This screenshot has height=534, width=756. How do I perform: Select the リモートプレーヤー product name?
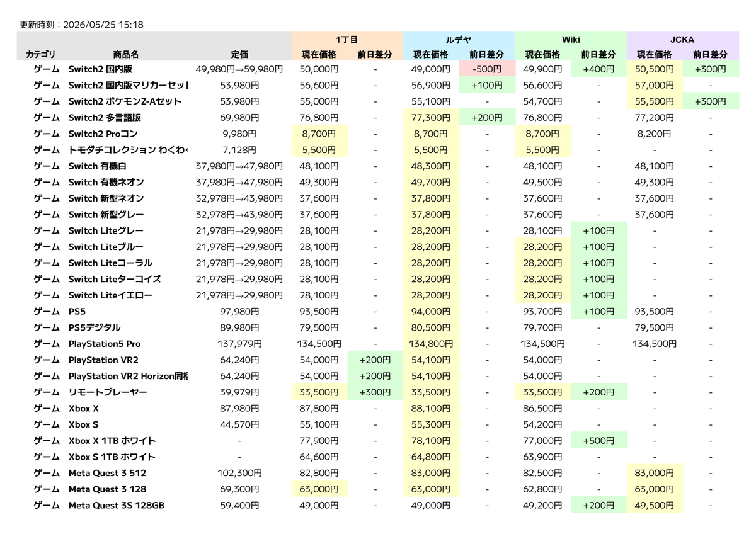coord(108,392)
